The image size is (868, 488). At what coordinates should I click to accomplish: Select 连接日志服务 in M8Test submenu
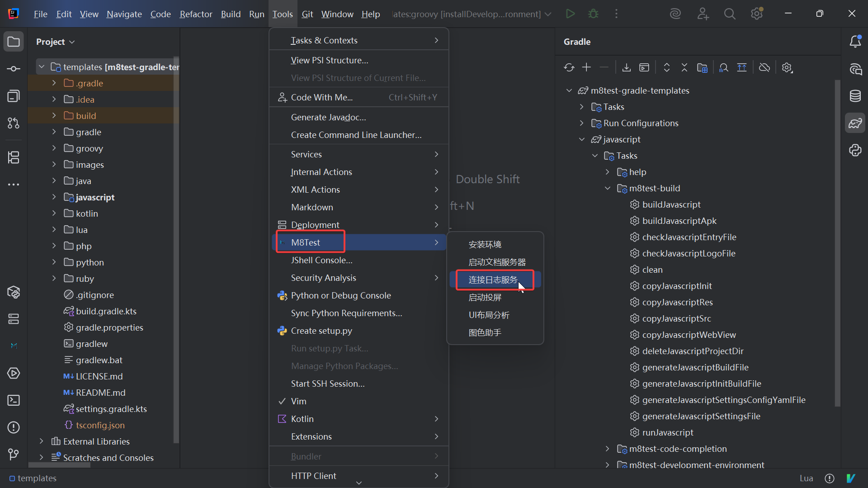click(493, 280)
